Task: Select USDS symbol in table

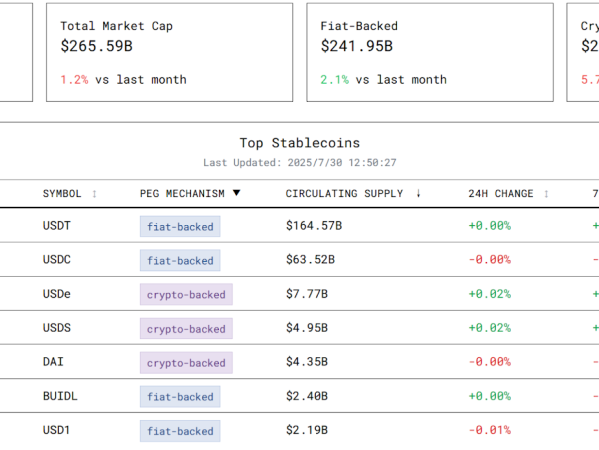Action: 57,328
